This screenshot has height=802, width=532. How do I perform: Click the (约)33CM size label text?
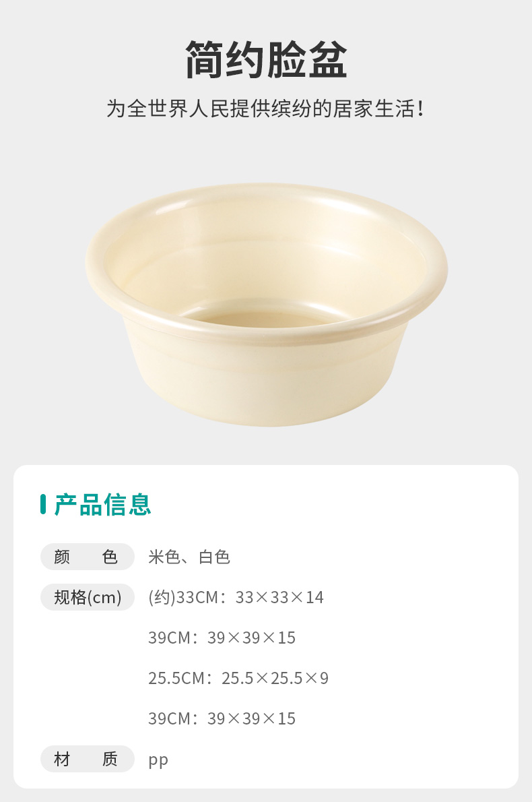[x=183, y=597]
